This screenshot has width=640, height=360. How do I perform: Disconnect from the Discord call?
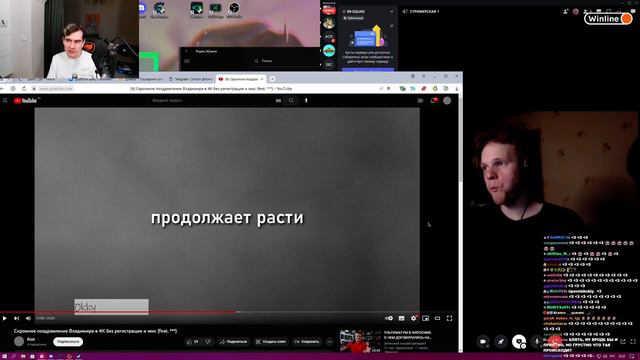tap(554, 342)
